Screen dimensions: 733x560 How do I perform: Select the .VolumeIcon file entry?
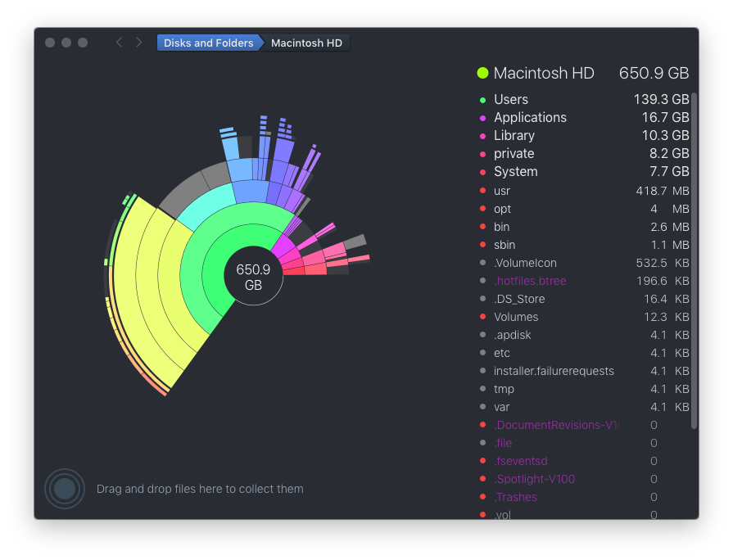pyautogui.click(x=583, y=263)
